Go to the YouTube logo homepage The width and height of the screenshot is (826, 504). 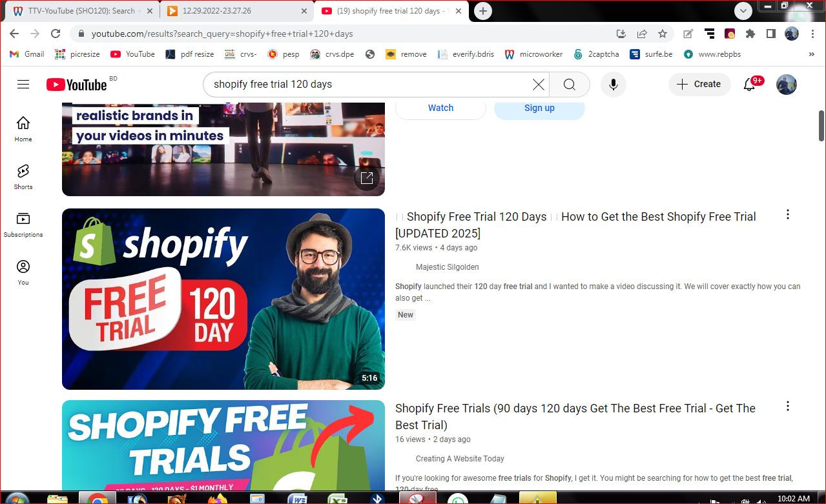(x=77, y=85)
